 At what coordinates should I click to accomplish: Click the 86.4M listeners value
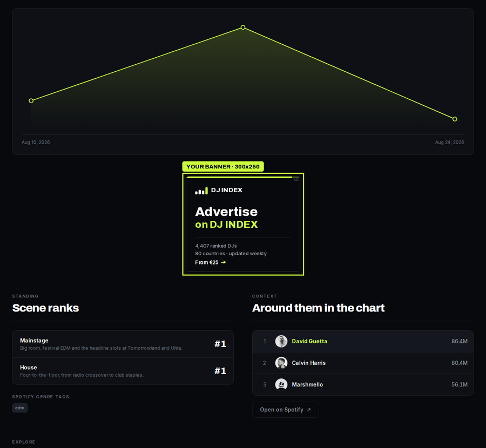[460, 341]
